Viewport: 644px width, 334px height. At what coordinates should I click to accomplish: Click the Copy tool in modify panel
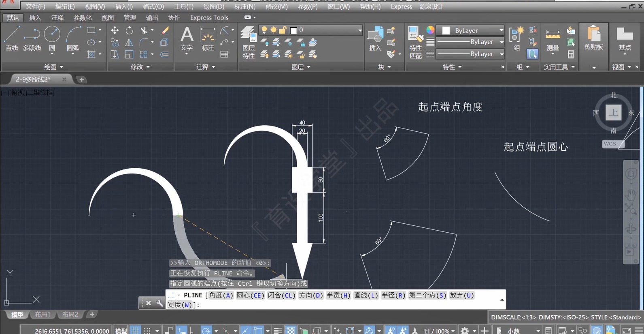click(115, 42)
